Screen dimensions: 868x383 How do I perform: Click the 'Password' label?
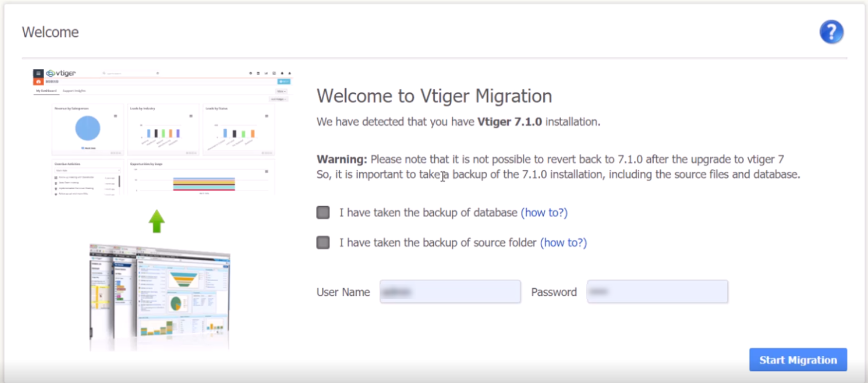[554, 292]
